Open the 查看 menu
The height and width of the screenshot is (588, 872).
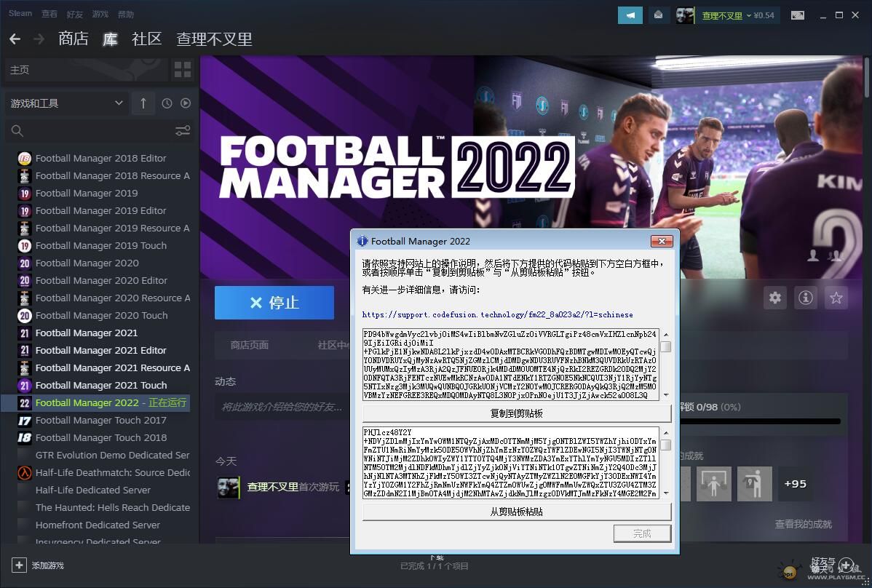point(49,14)
